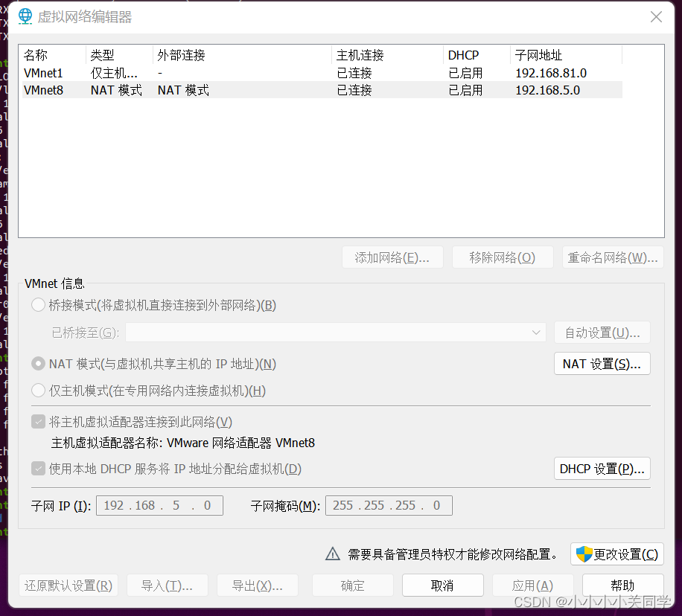Viewport: 682px width, 616px height.
Task: Click the 名称 column header
Action: [52, 55]
